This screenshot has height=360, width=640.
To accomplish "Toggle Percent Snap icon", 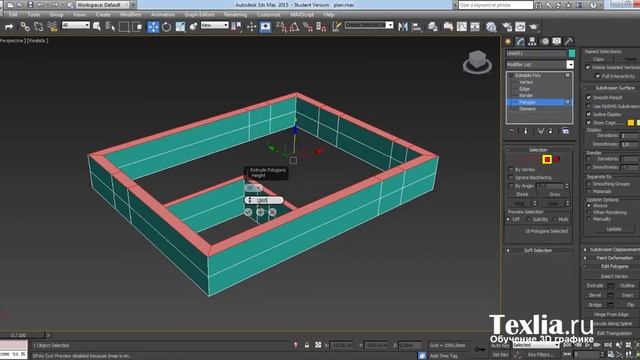I will click(308, 27).
